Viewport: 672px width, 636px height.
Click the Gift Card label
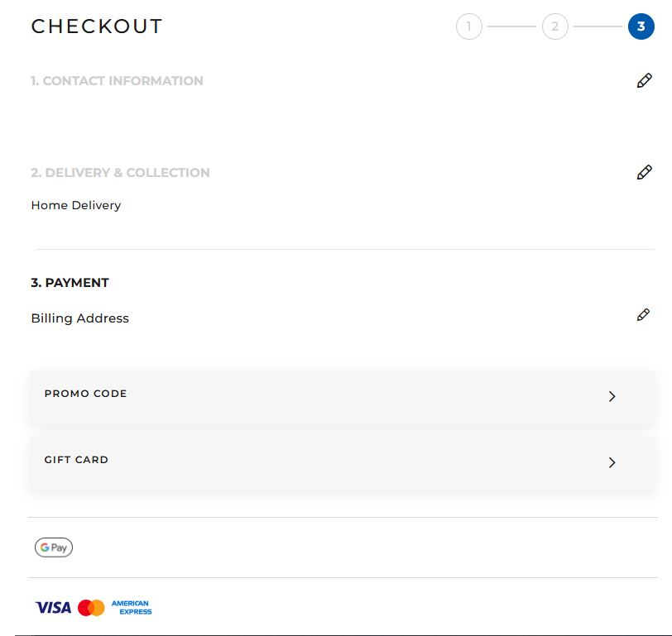point(76,460)
